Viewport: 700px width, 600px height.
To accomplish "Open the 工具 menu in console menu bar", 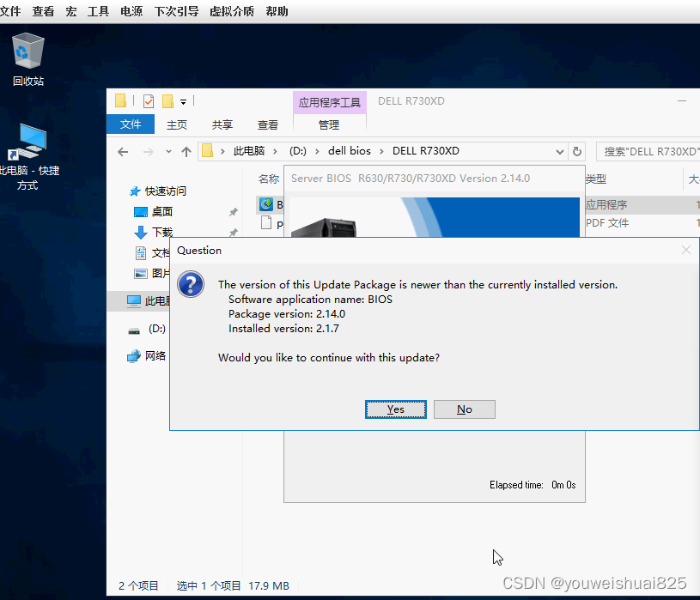I will [98, 11].
